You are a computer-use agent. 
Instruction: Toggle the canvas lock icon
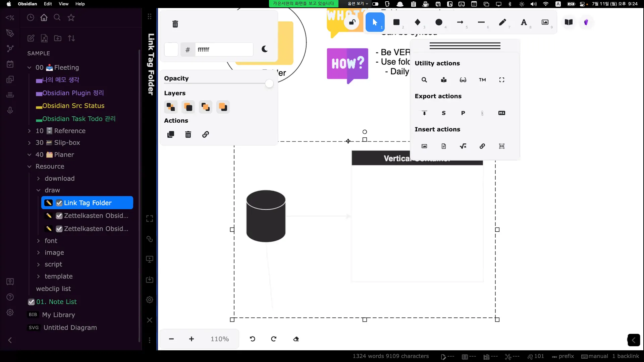(x=352, y=22)
